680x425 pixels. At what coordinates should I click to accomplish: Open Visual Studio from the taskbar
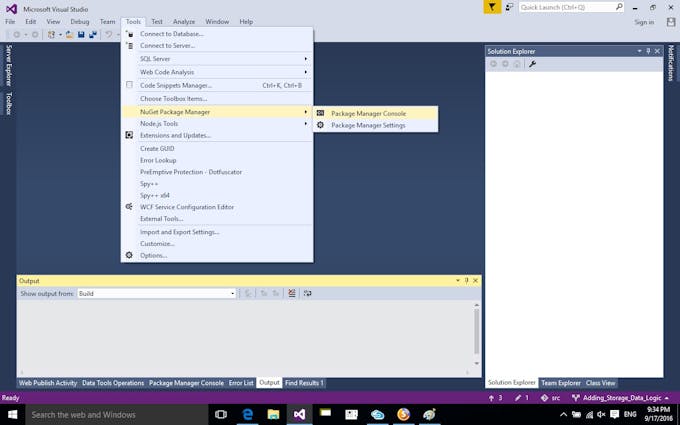(299, 415)
